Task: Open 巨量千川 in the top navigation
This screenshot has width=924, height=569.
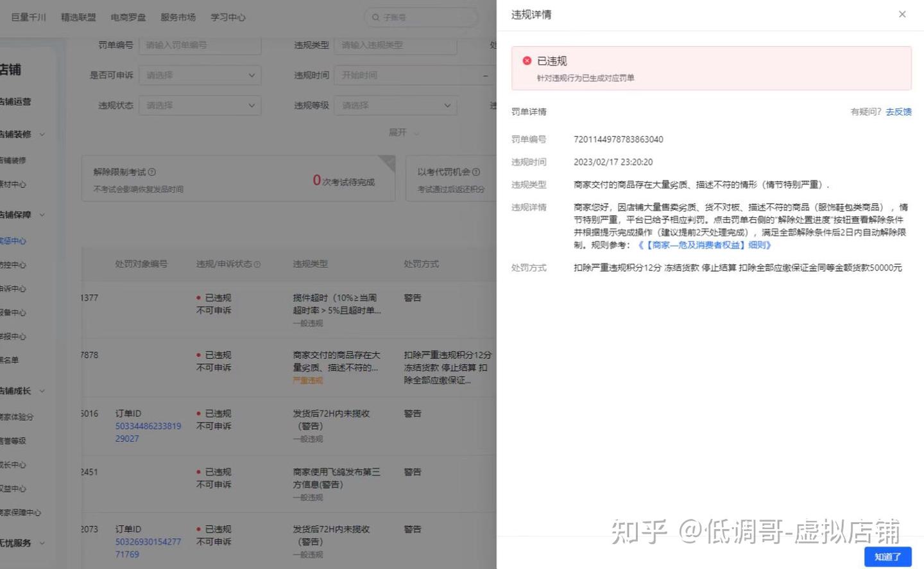Action: 29,17
